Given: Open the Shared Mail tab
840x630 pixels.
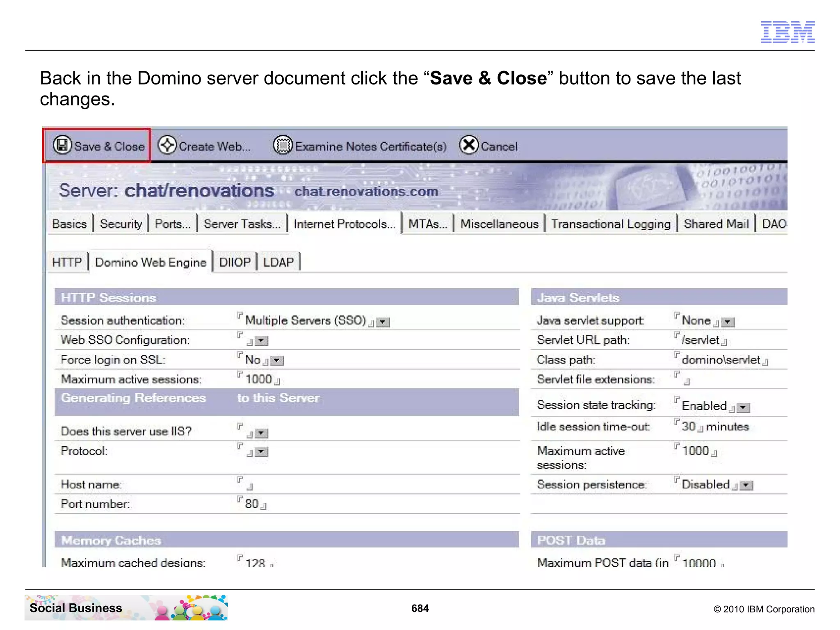Looking at the screenshot, I should point(716,224).
